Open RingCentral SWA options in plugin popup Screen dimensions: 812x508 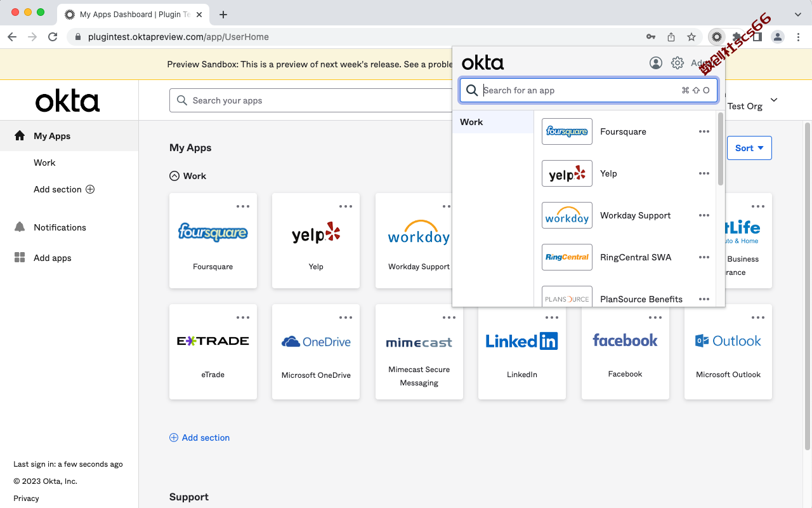[x=704, y=257]
